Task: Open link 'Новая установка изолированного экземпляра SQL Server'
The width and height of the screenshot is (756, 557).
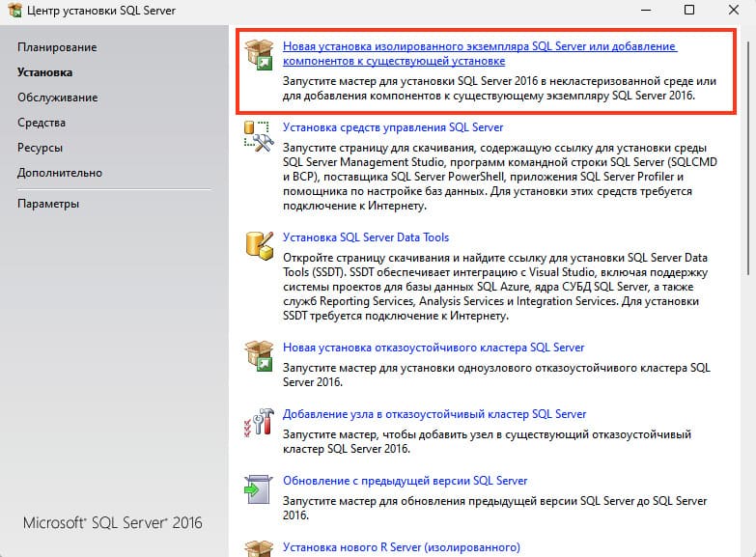Action: click(x=480, y=53)
